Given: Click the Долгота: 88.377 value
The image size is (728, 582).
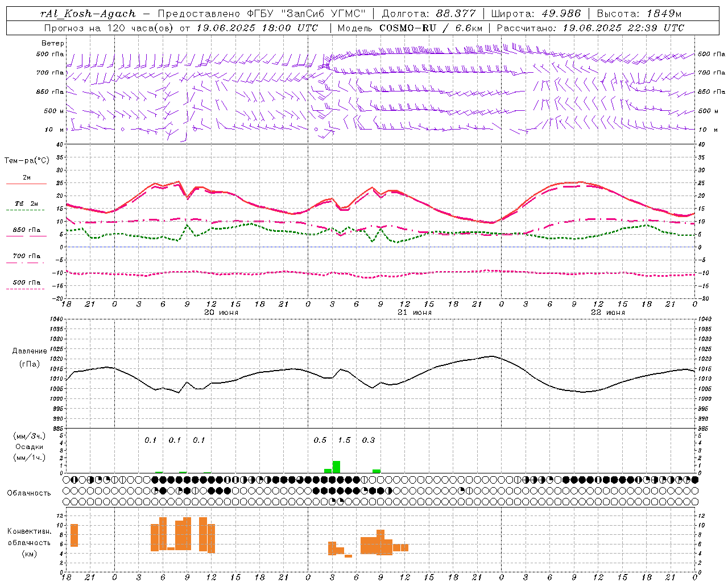Looking at the screenshot, I should 429,14.
